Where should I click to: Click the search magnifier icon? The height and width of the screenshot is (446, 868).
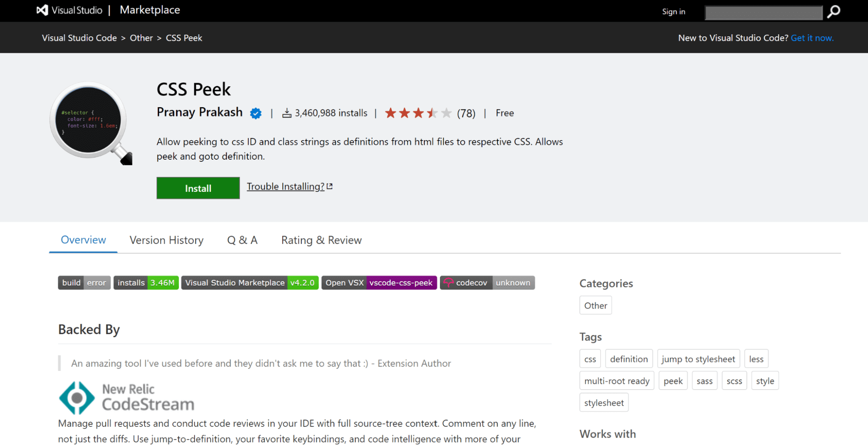(834, 12)
